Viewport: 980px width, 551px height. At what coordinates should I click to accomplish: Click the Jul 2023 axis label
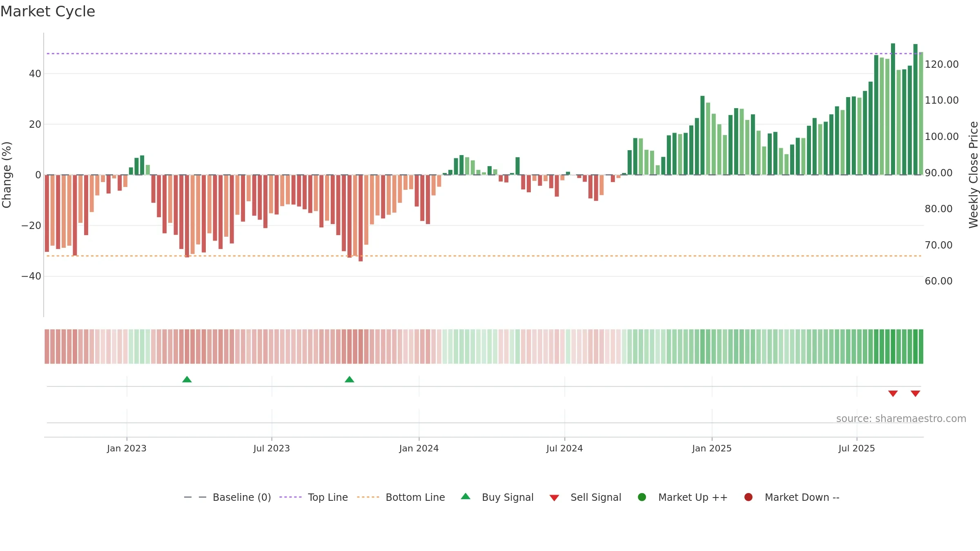point(272,448)
